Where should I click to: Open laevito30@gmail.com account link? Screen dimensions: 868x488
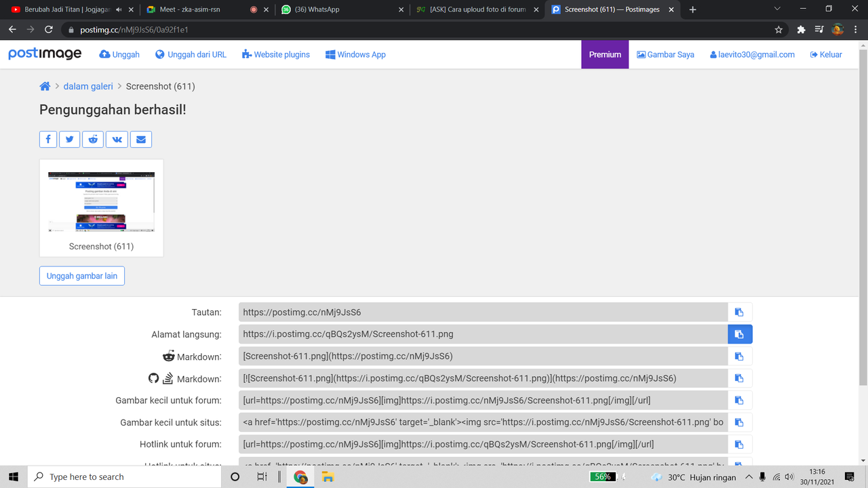752,54
